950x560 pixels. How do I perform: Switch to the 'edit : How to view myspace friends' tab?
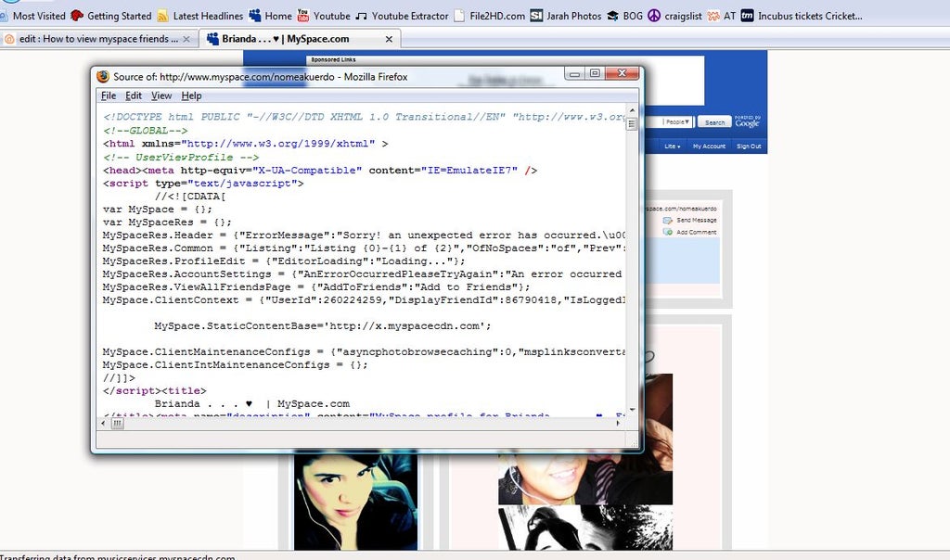pyautogui.click(x=98, y=39)
